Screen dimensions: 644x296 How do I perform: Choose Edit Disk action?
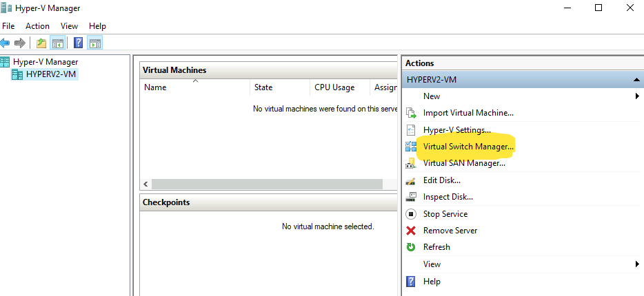tap(442, 180)
